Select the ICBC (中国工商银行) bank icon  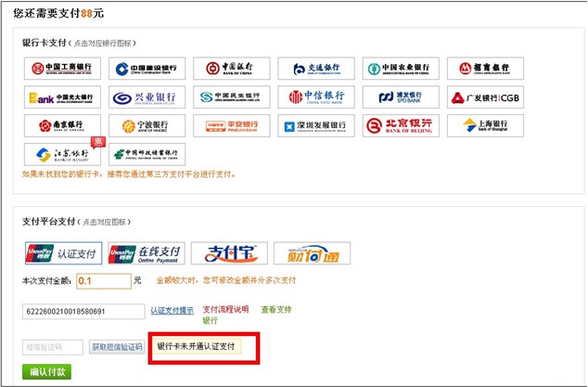pyautogui.click(x=61, y=69)
